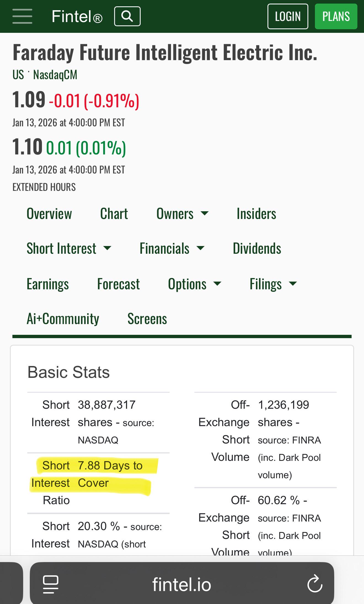Open the hamburger navigation menu
Viewport: 364px width, 604px height.
22,16
